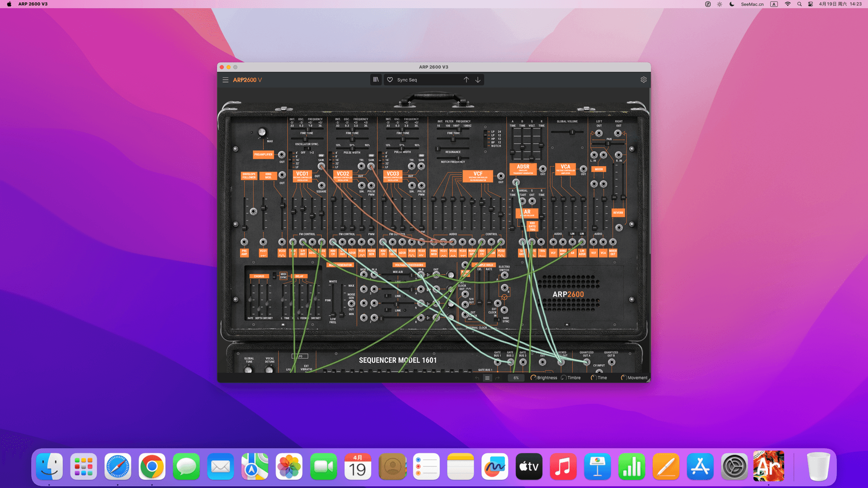This screenshot has height=488, width=868.
Task: Click the 6% CPU meter display
Action: tap(516, 378)
